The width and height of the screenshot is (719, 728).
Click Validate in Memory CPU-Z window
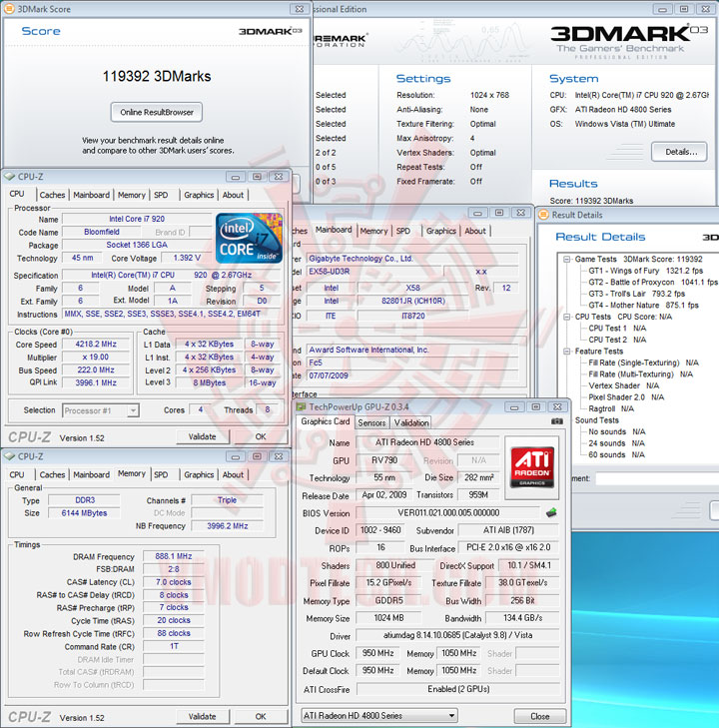(x=203, y=716)
